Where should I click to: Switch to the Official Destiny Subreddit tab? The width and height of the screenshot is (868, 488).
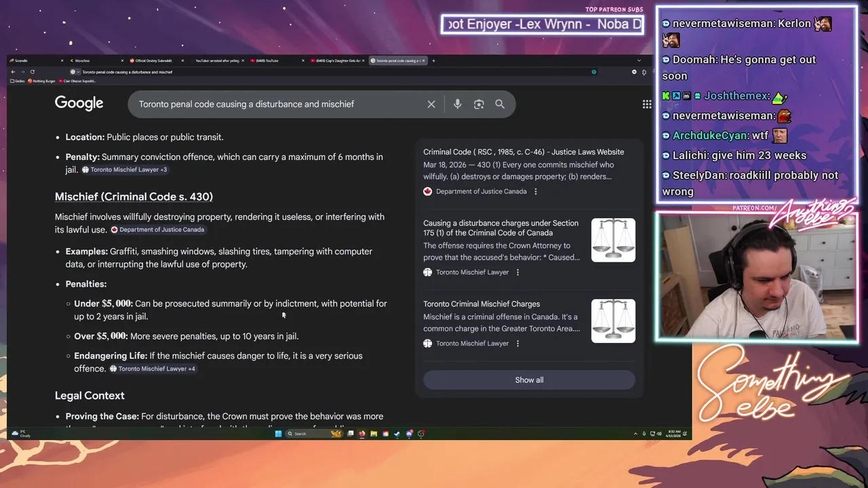click(156, 60)
